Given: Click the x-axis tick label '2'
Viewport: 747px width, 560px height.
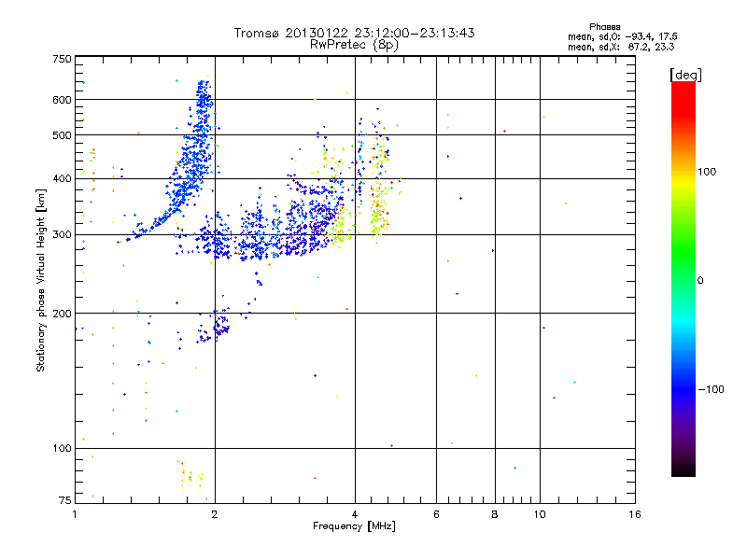Looking at the screenshot, I should click(x=215, y=514).
